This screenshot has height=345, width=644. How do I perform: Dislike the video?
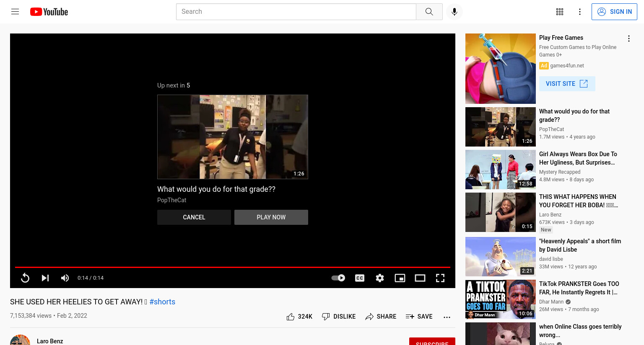pyautogui.click(x=339, y=317)
